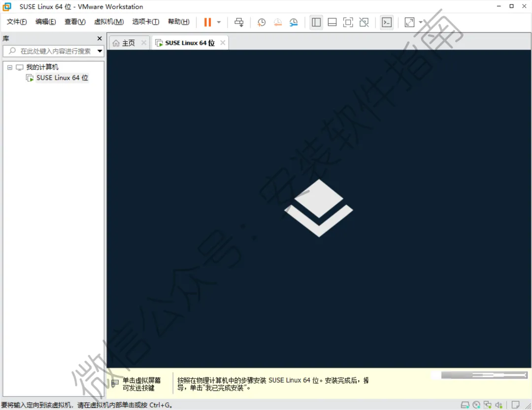The height and width of the screenshot is (410, 532).
Task: Open the 文件(F) menu
Action: pyautogui.click(x=17, y=22)
